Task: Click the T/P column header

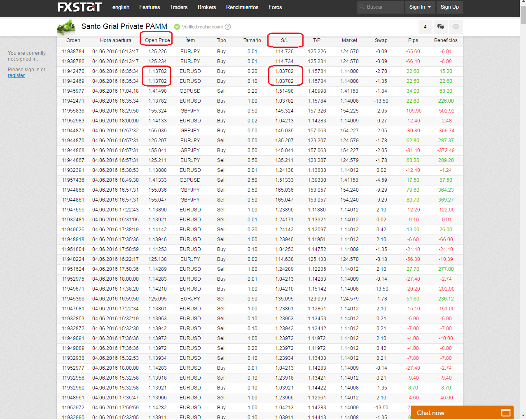Action: tap(317, 40)
